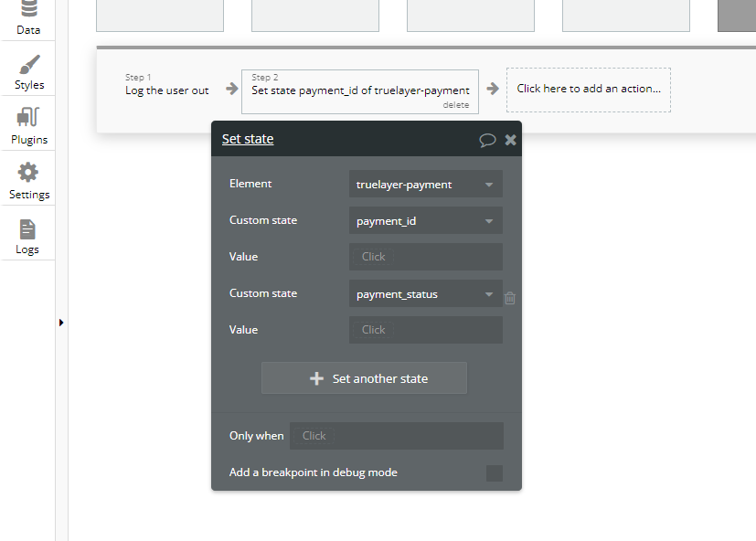756x541 pixels.
Task: Click the Value field for payment_id
Action: click(426, 257)
